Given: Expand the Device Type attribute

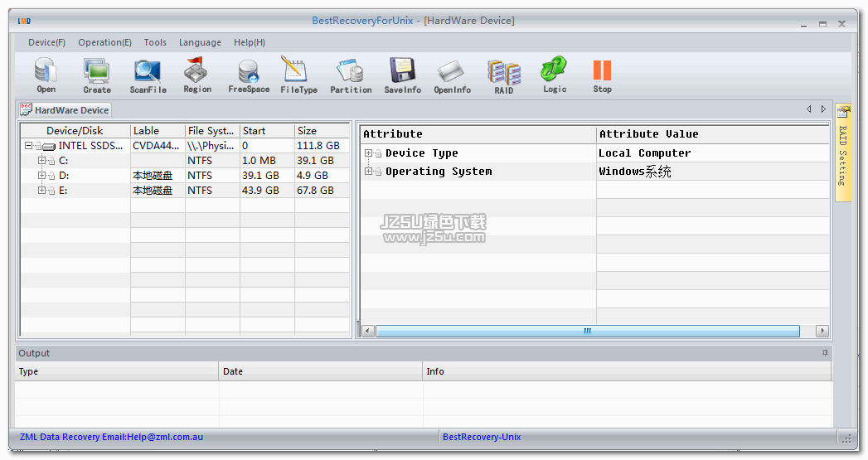Looking at the screenshot, I should pos(368,153).
